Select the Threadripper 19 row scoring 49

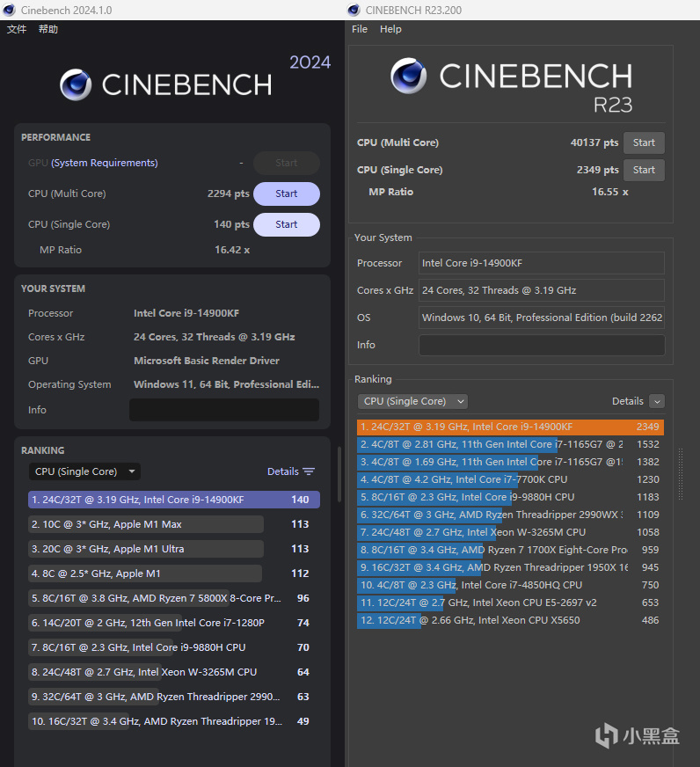pyautogui.click(x=174, y=721)
